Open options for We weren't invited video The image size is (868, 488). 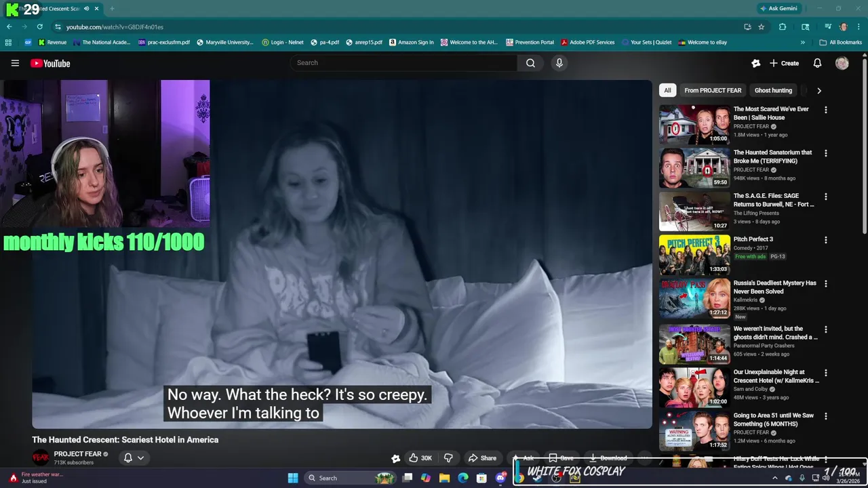click(825, 329)
